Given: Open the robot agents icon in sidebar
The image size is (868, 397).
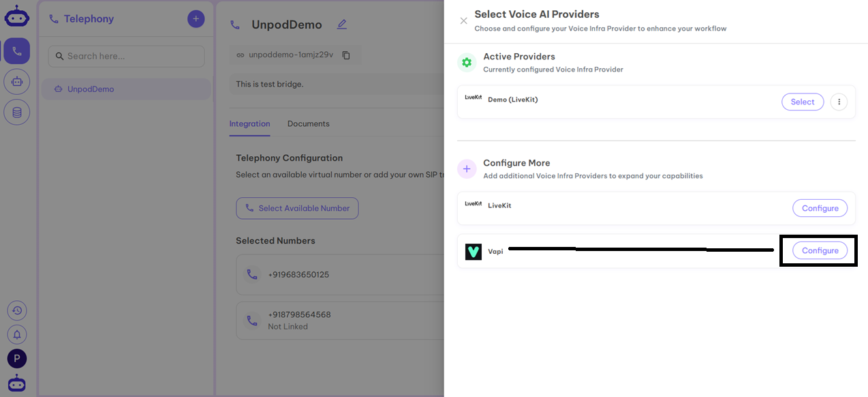Looking at the screenshot, I should click(x=17, y=82).
